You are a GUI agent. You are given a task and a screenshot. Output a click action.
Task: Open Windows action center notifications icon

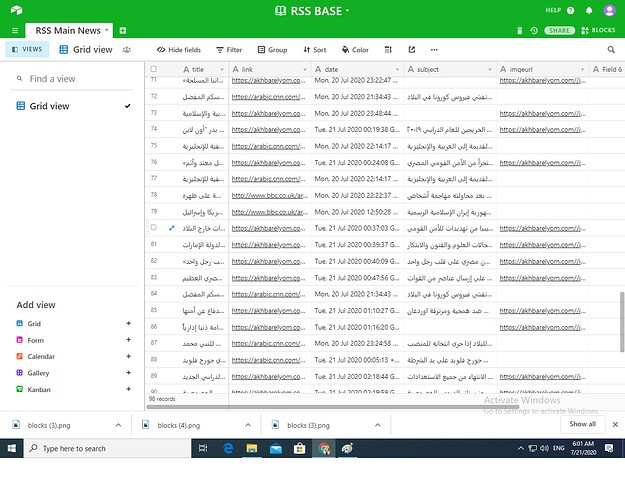[x=609, y=449]
